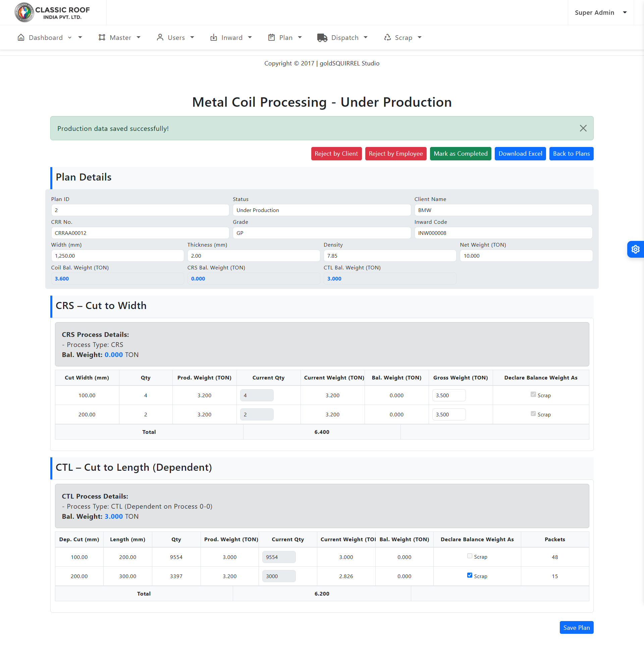This screenshot has height=662, width=644.
Task: Click the Users person icon
Action: pos(160,38)
